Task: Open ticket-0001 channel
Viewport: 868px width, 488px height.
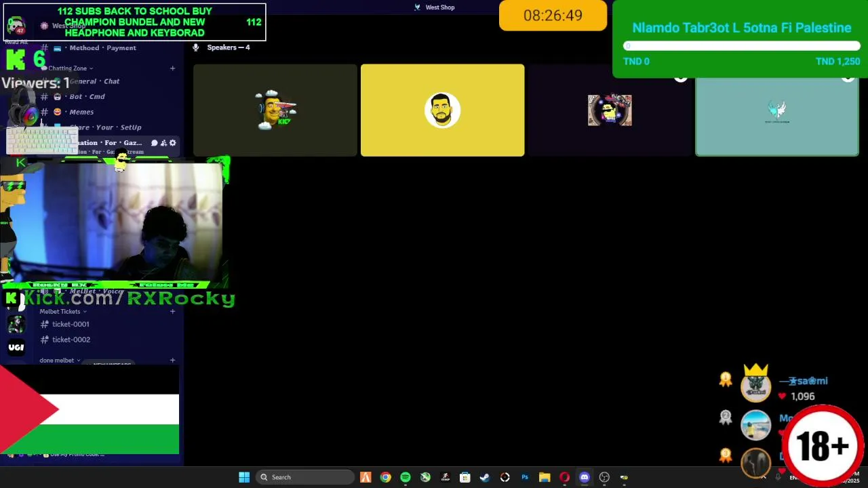Action: [71, 324]
